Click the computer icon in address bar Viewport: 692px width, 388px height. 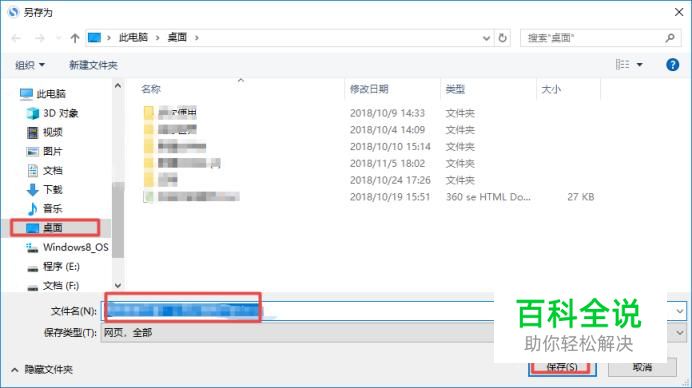tap(94, 38)
